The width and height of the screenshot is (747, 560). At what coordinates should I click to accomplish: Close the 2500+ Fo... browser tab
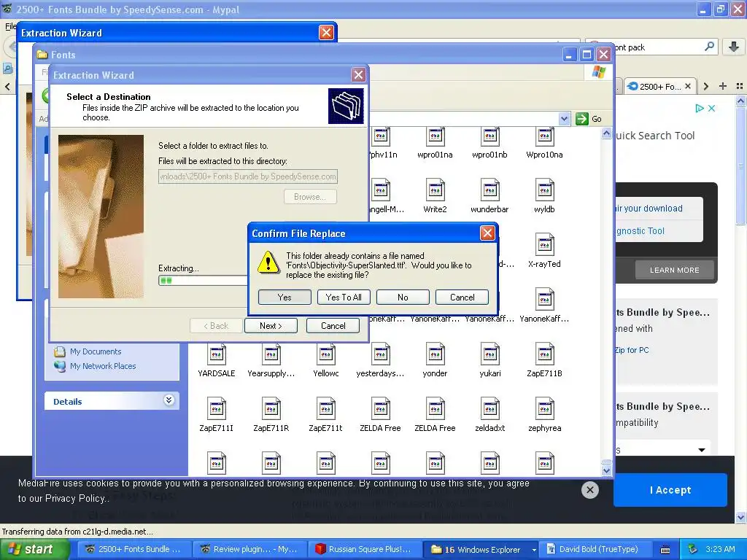point(687,86)
